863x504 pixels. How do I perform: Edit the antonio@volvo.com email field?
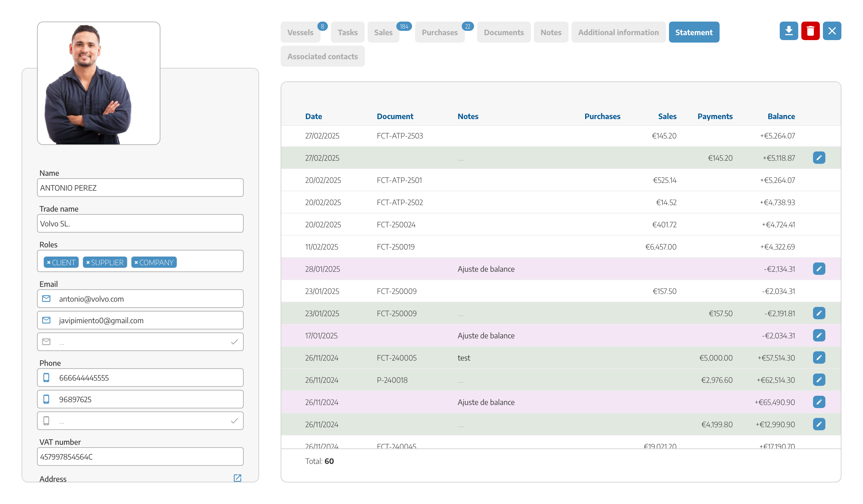(140, 299)
